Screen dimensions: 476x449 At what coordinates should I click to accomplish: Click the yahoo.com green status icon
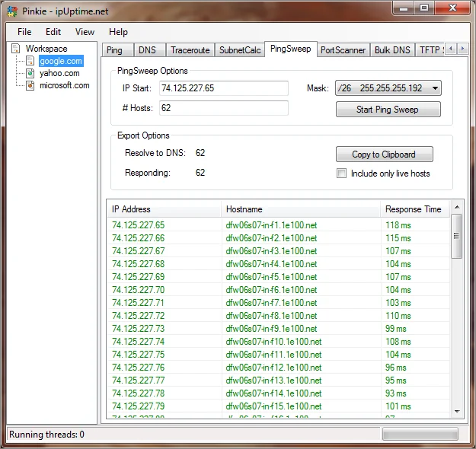pyautogui.click(x=30, y=73)
